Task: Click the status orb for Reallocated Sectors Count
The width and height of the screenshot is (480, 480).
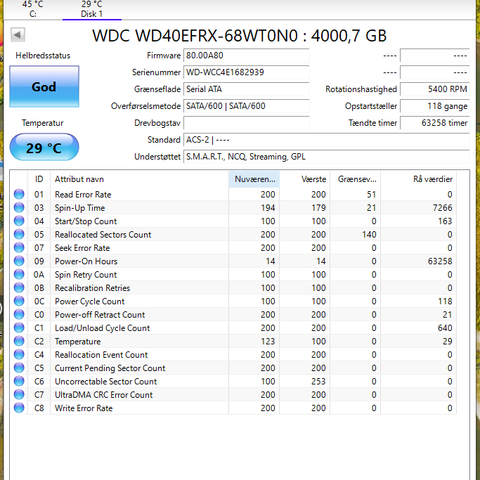Action: (x=19, y=234)
